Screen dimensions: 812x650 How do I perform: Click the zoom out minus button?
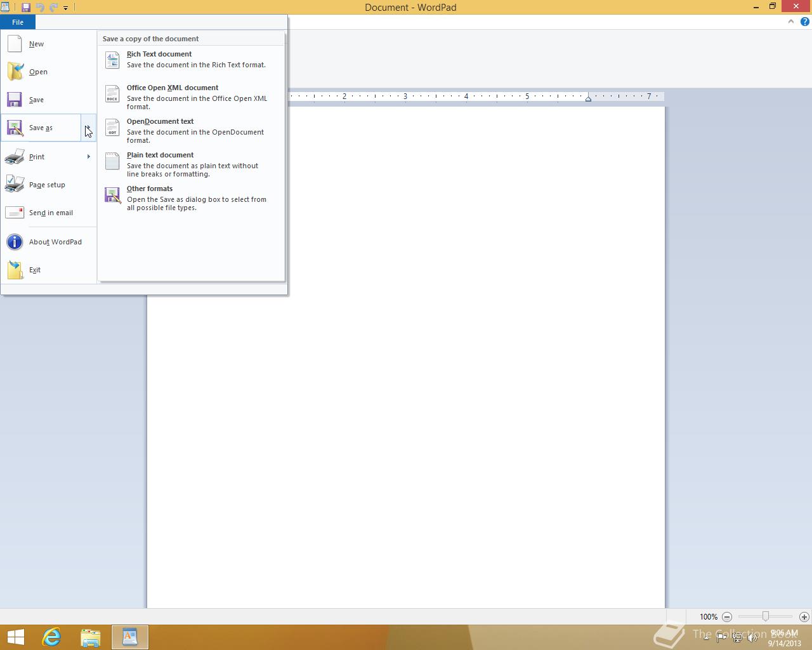727,616
